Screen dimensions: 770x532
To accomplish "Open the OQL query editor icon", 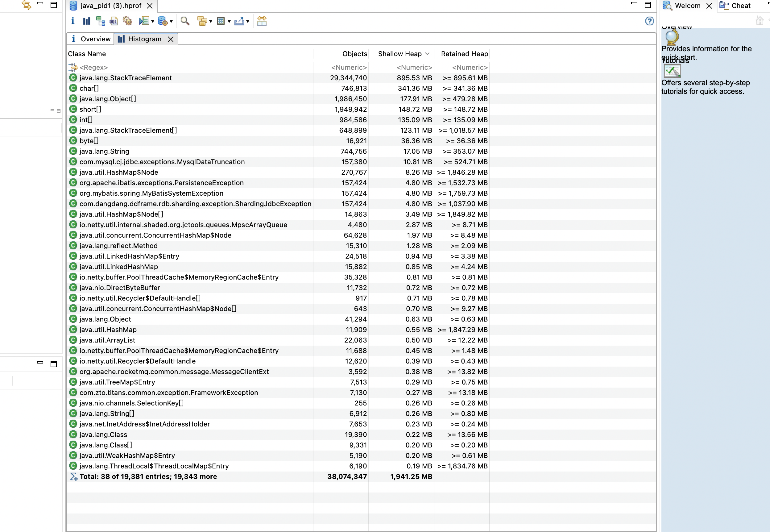I will [114, 21].
